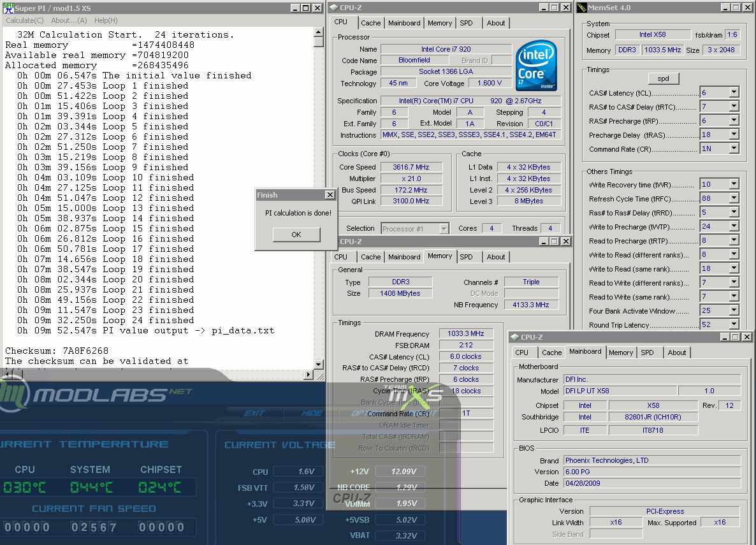Click the motherboard model "DFI LP UT X58"
The image size is (756, 545).
620,391
